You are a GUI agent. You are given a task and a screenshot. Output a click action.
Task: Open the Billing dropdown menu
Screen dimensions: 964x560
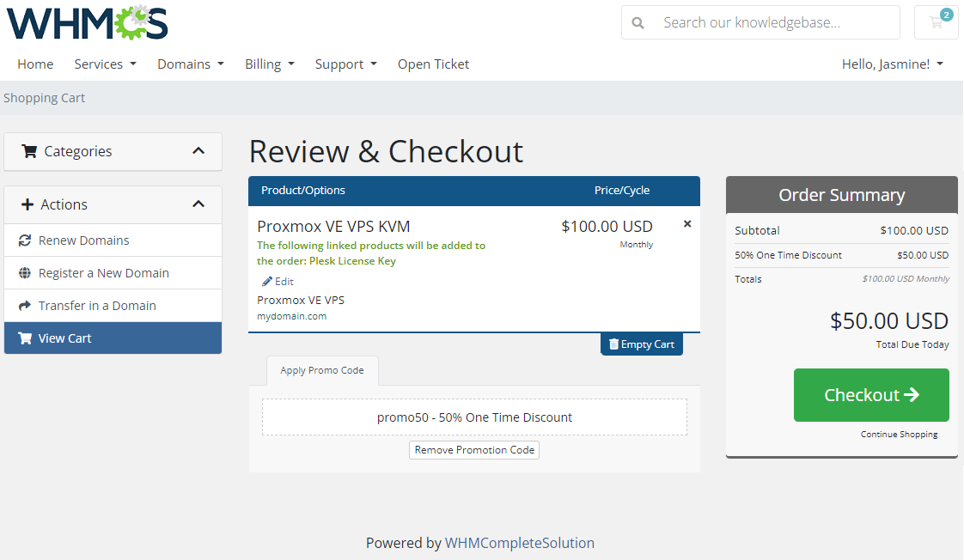point(269,64)
